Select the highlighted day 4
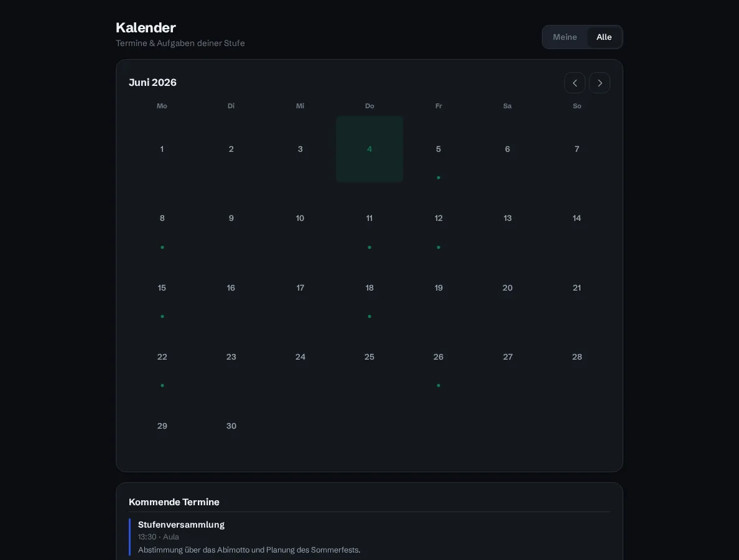The image size is (739, 560). pos(369,149)
